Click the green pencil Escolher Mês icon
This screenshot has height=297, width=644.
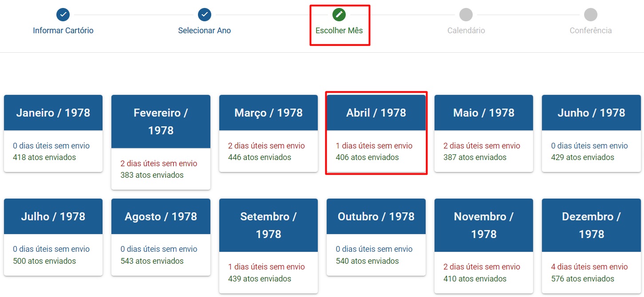coord(339,15)
